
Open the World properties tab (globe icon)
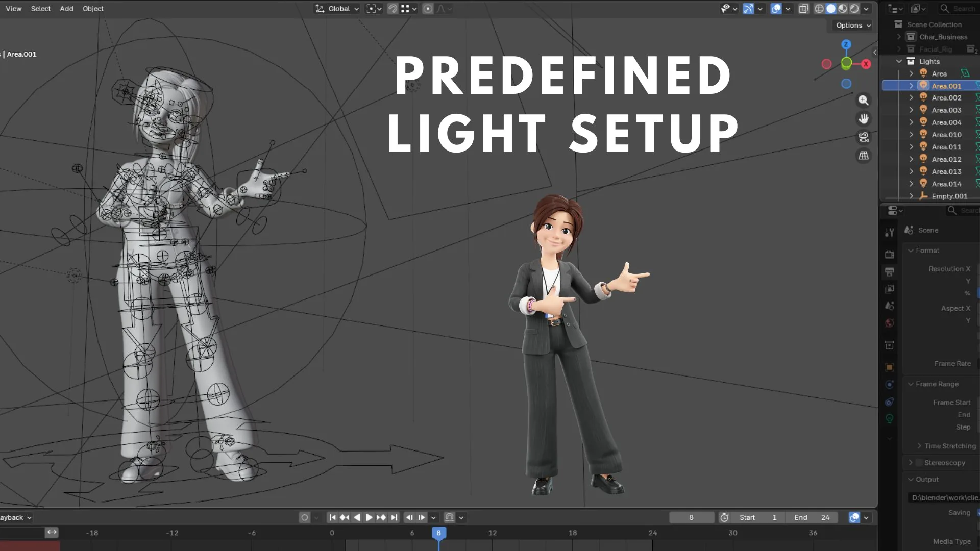tap(889, 323)
